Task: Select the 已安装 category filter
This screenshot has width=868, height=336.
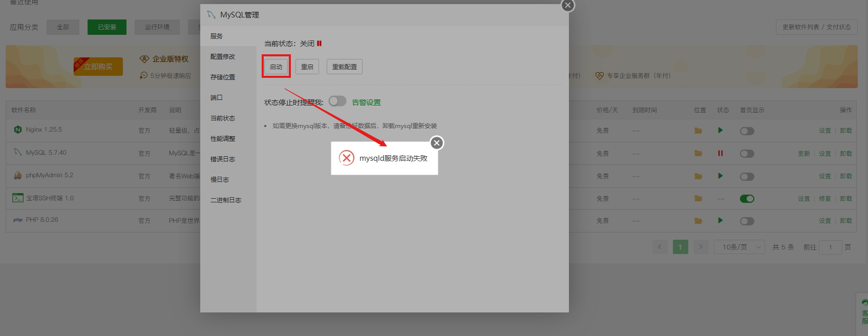Action: point(107,27)
